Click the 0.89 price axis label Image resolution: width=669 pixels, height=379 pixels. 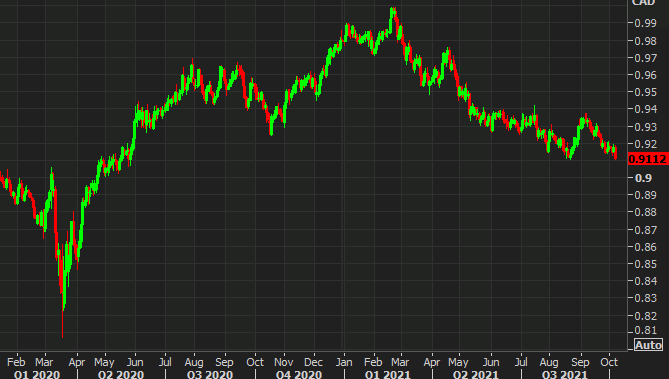pyautogui.click(x=645, y=195)
